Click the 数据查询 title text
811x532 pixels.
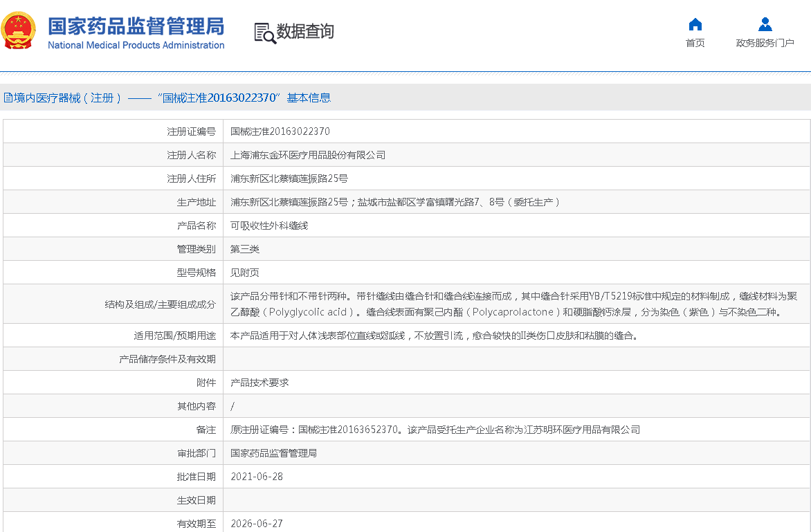[x=305, y=31]
